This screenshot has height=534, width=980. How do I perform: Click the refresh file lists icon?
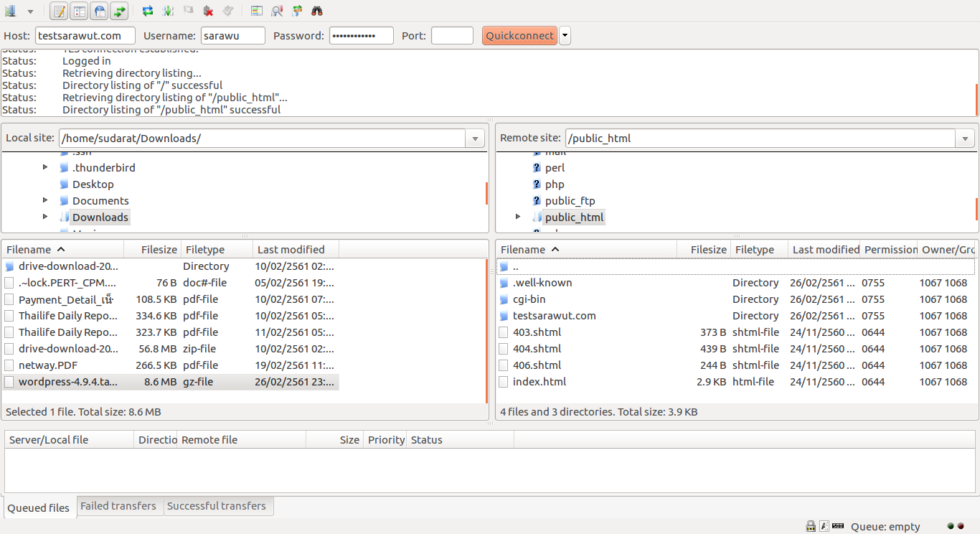click(148, 11)
